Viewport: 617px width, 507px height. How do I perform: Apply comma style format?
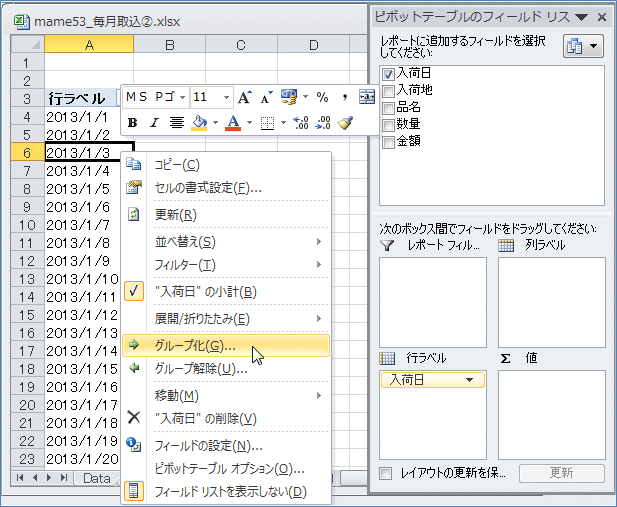point(344,97)
